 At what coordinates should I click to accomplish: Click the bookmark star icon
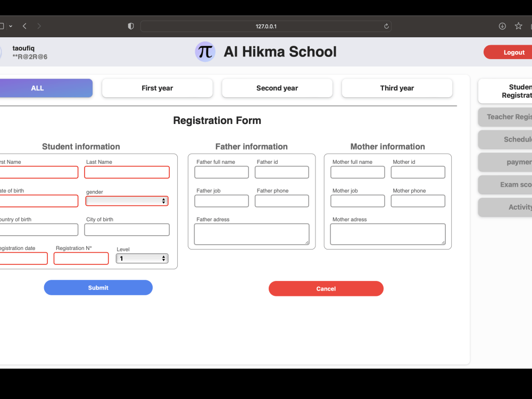click(x=518, y=26)
